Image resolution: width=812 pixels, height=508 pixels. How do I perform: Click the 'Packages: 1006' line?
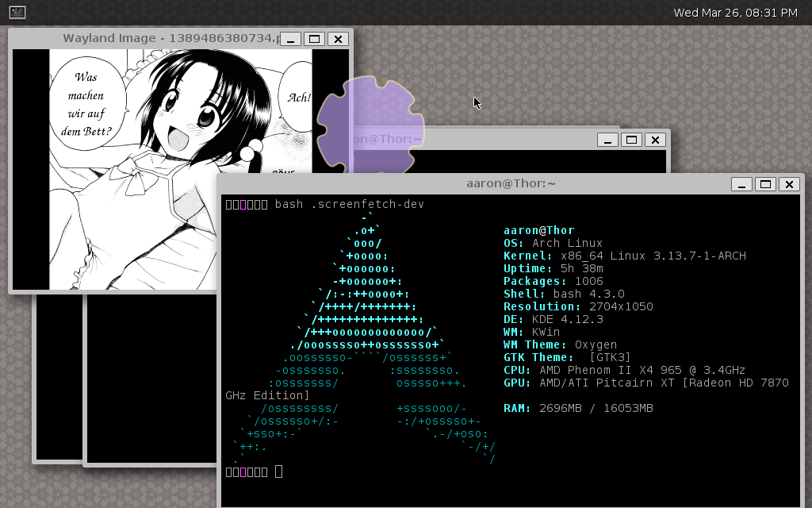coord(553,281)
